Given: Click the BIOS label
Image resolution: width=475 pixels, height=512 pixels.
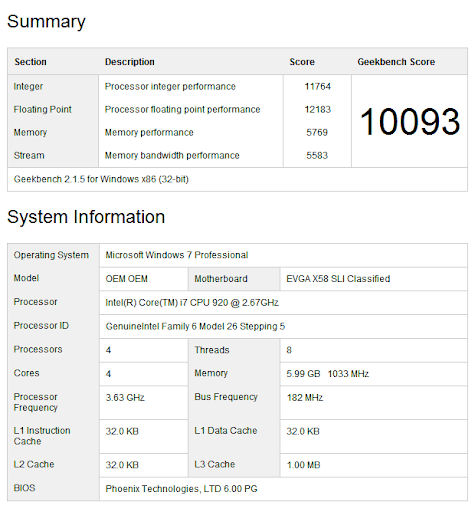Looking at the screenshot, I should point(24,488).
